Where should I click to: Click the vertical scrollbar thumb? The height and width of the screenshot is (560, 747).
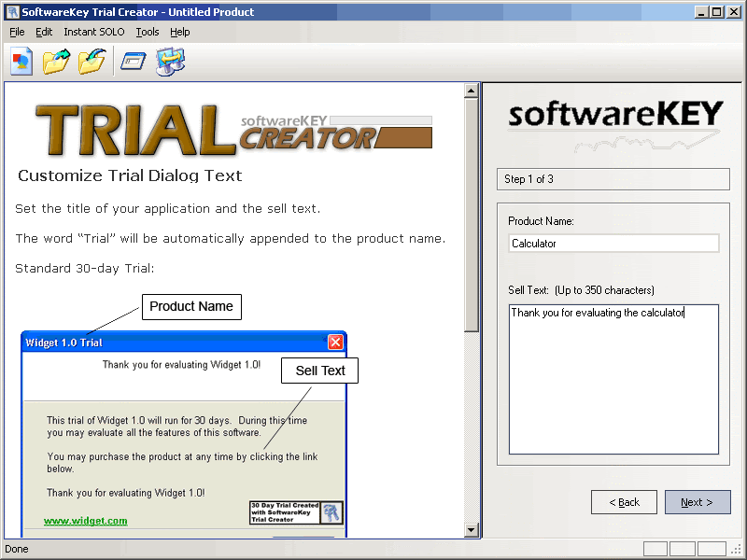(x=472, y=215)
